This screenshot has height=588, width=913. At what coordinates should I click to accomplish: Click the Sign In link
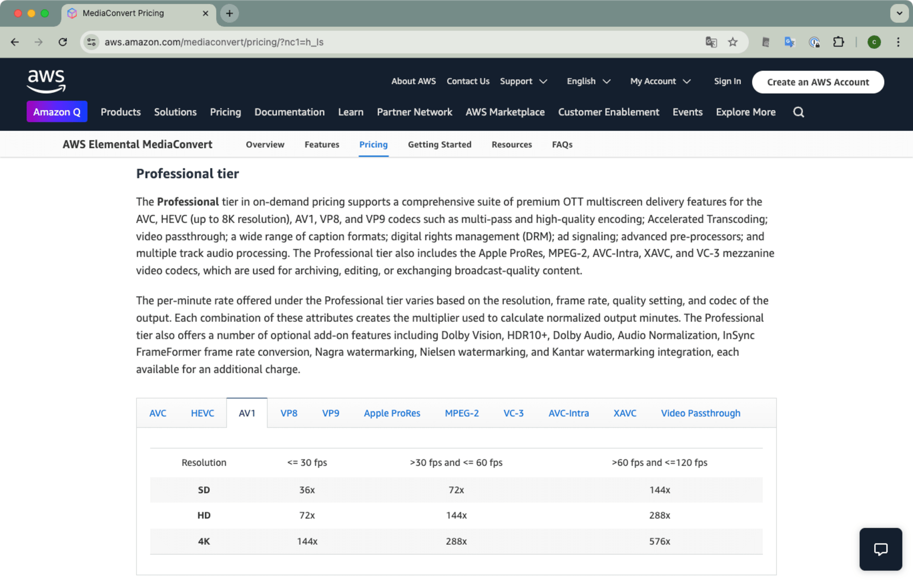click(727, 81)
